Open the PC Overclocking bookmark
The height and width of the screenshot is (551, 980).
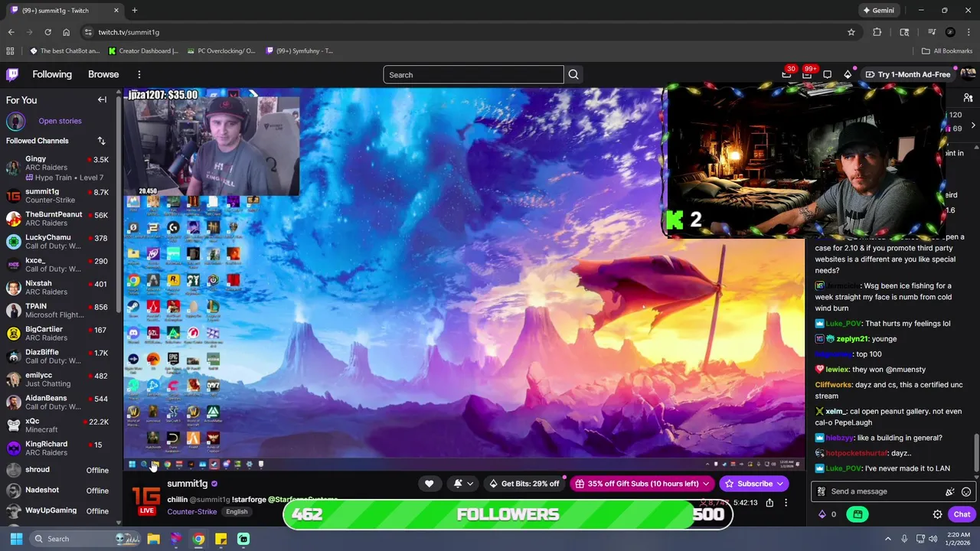click(x=220, y=51)
